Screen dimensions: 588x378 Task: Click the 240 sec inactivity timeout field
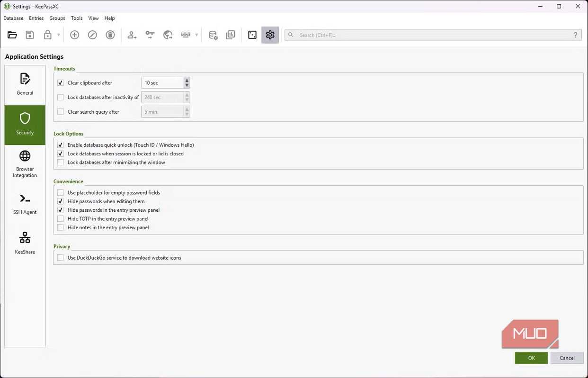162,97
